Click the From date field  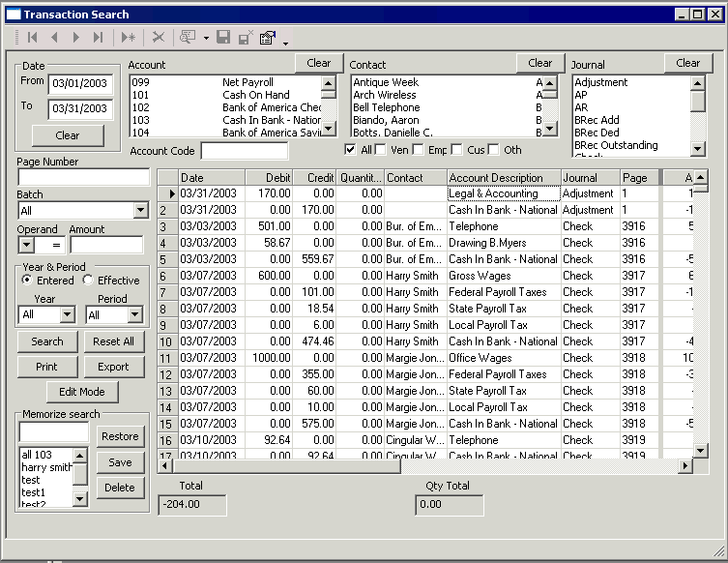[x=80, y=83]
